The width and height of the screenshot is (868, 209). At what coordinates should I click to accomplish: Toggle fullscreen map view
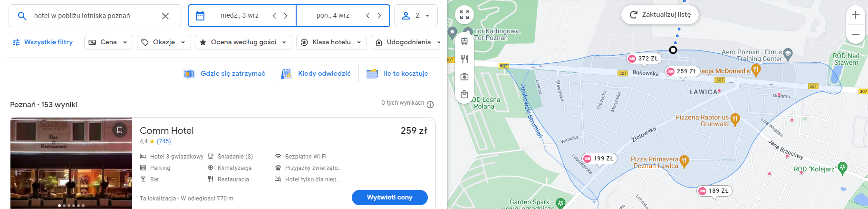pos(464,15)
